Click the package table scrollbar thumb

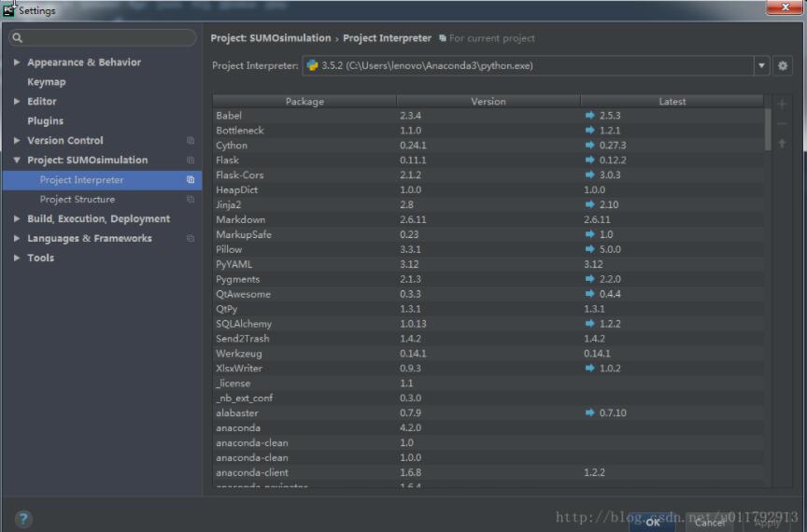click(768, 129)
